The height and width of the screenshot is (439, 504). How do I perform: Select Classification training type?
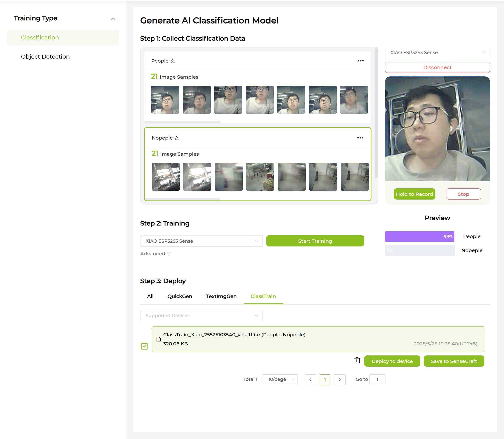pos(63,38)
